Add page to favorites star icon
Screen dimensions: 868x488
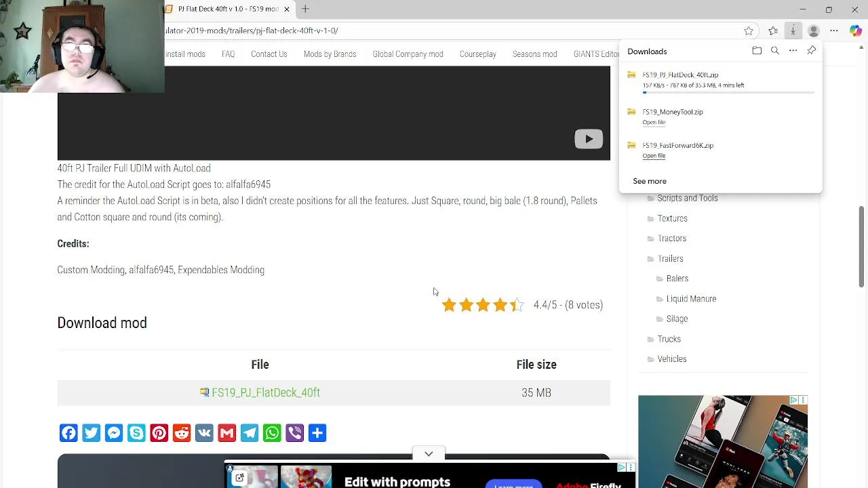coord(749,30)
